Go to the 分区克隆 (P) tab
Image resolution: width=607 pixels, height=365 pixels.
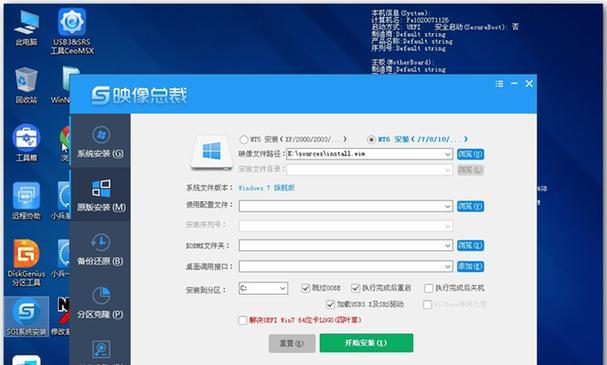100,302
